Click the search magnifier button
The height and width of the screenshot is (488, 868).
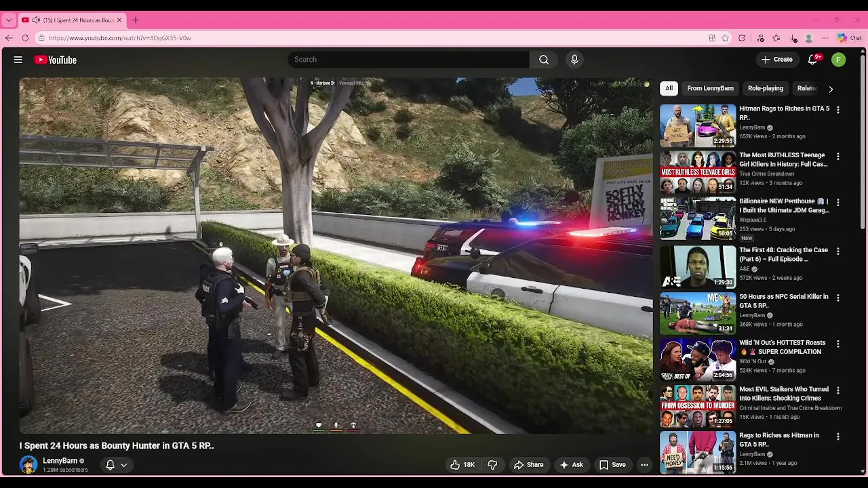[x=544, y=60]
